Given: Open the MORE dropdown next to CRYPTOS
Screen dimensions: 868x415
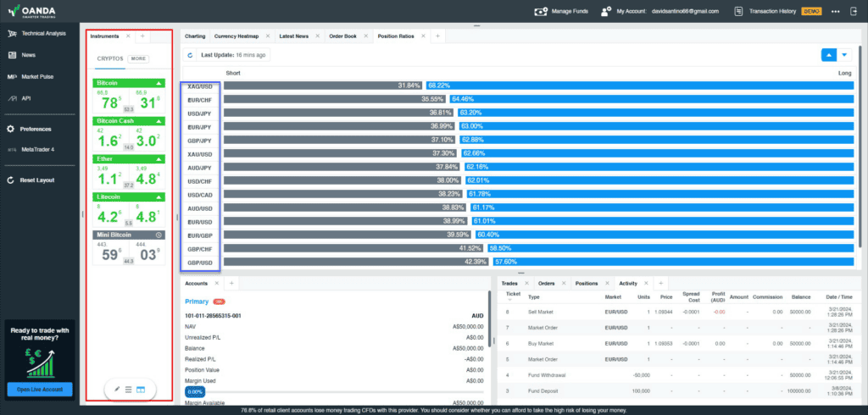Looking at the screenshot, I should point(138,58).
